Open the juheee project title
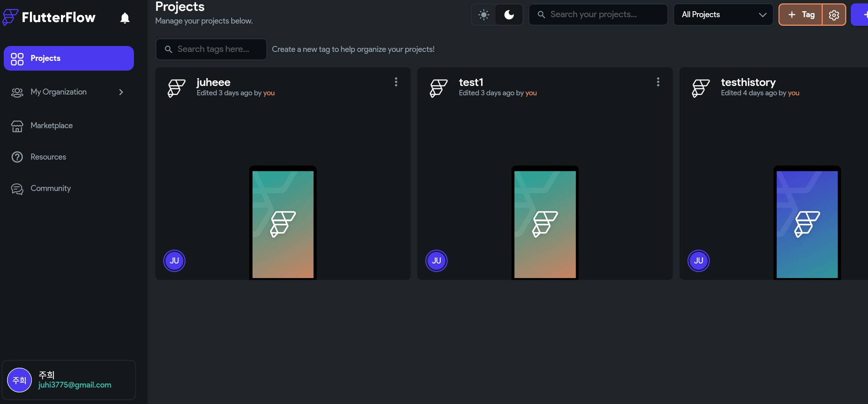The width and height of the screenshot is (868, 404). click(214, 82)
